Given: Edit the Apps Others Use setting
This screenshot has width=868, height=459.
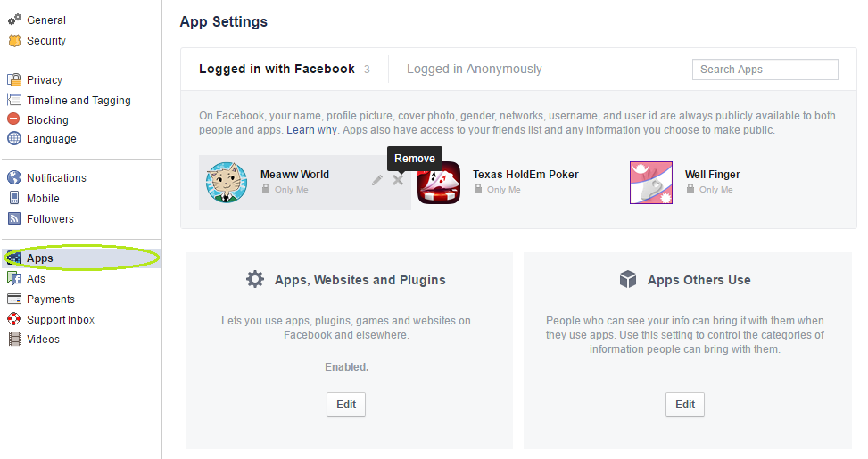Looking at the screenshot, I should point(685,405).
